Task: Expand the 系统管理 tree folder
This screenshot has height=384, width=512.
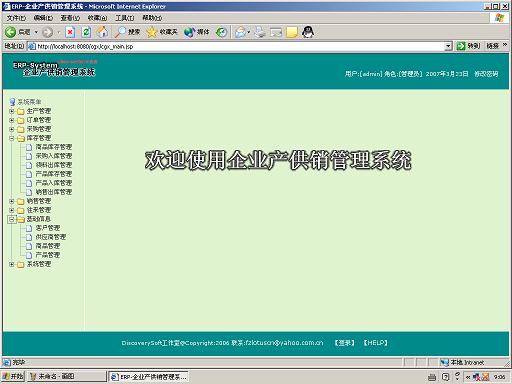Action: (12, 264)
